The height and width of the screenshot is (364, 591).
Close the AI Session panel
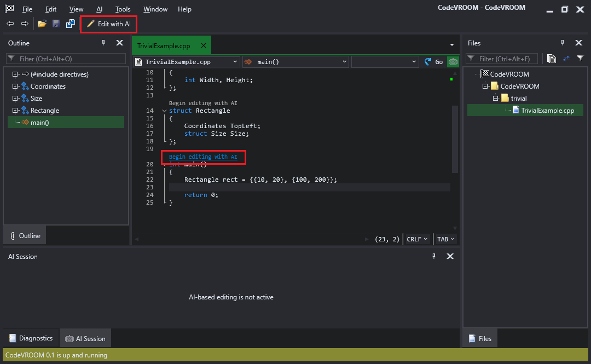pos(450,257)
